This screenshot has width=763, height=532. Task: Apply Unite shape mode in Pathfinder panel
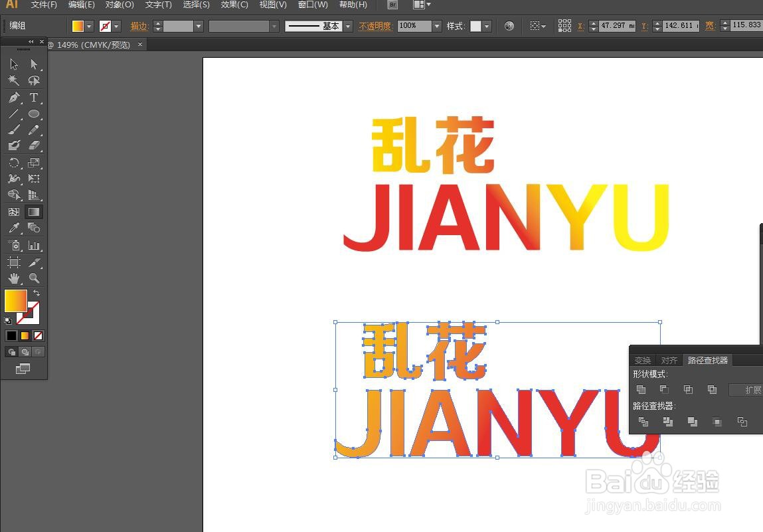(641, 389)
